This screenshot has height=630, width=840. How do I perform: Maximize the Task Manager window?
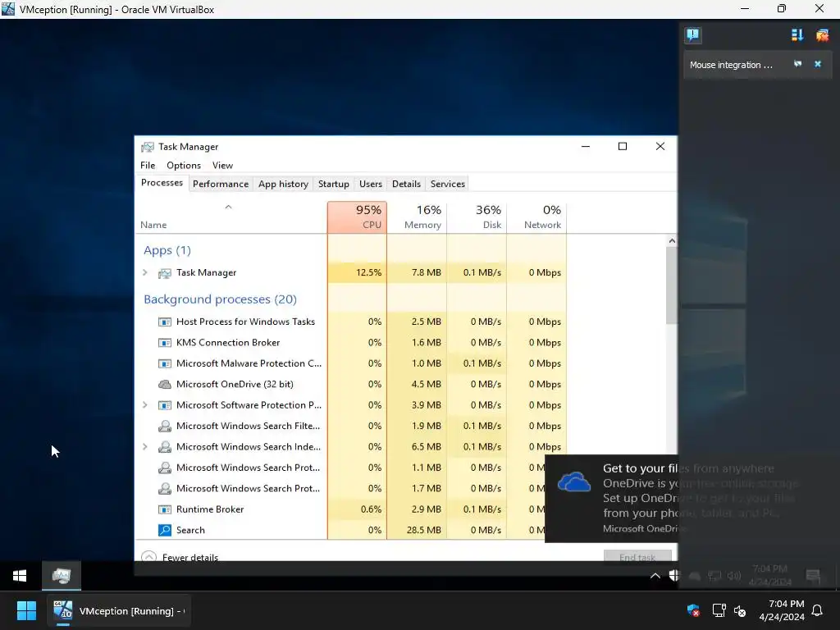click(x=623, y=146)
